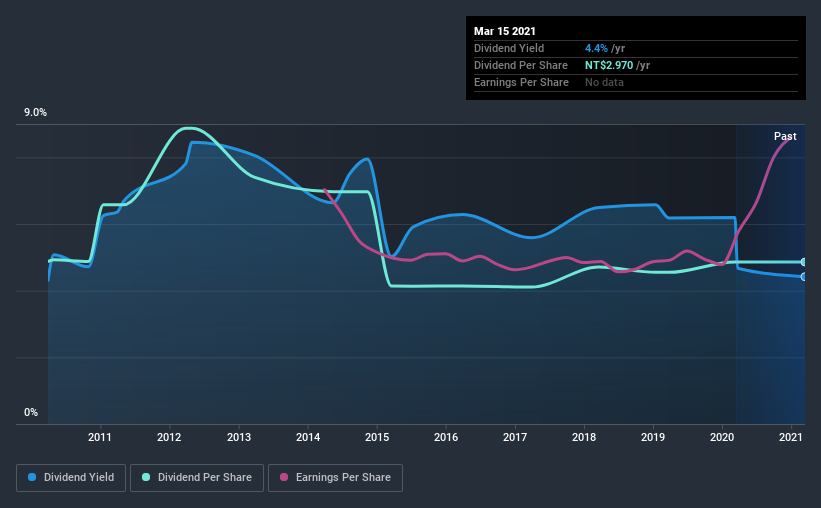Click the No data earnings value
The height and width of the screenshot is (508, 821).
click(x=604, y=82)
